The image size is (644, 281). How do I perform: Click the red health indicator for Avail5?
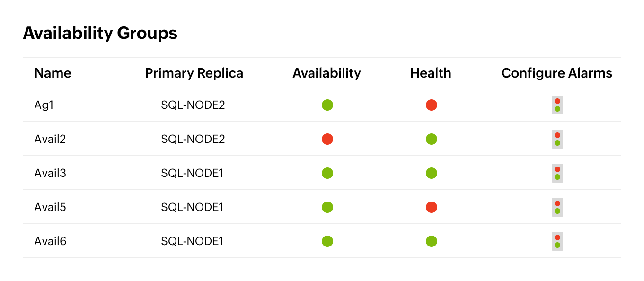pos(431,207)
